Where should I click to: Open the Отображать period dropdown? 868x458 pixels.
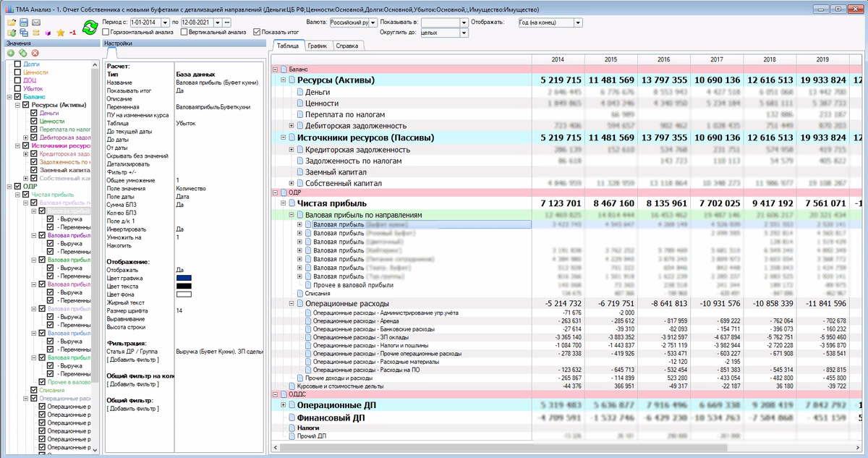coord(576,22)
